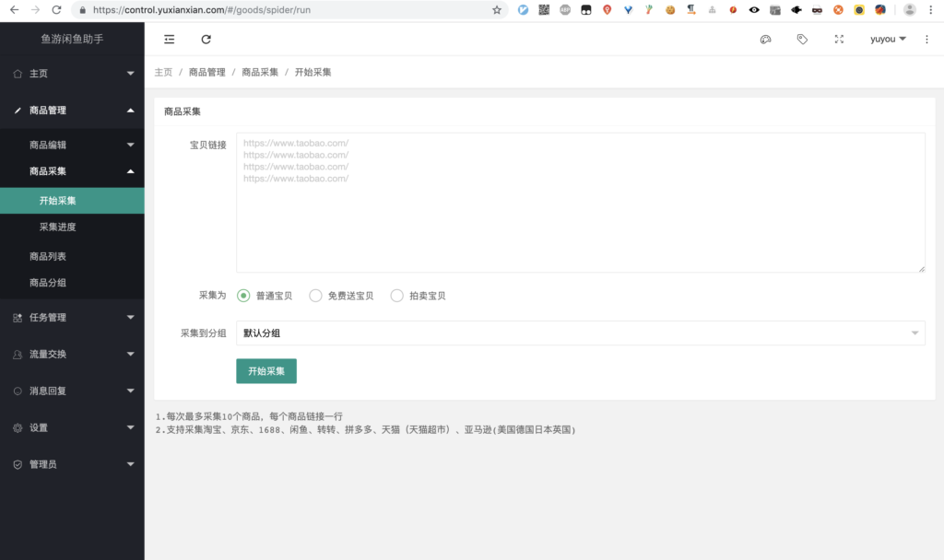Open the theme palette icon
Image resolution: width=944 pixels, height=560 pixels.
coord(765,40)
